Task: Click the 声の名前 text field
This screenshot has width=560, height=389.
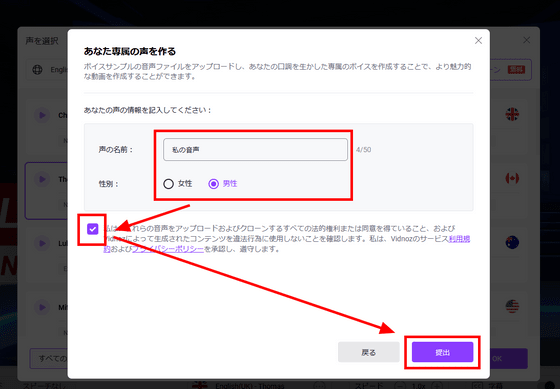Action: pos(255,150)
